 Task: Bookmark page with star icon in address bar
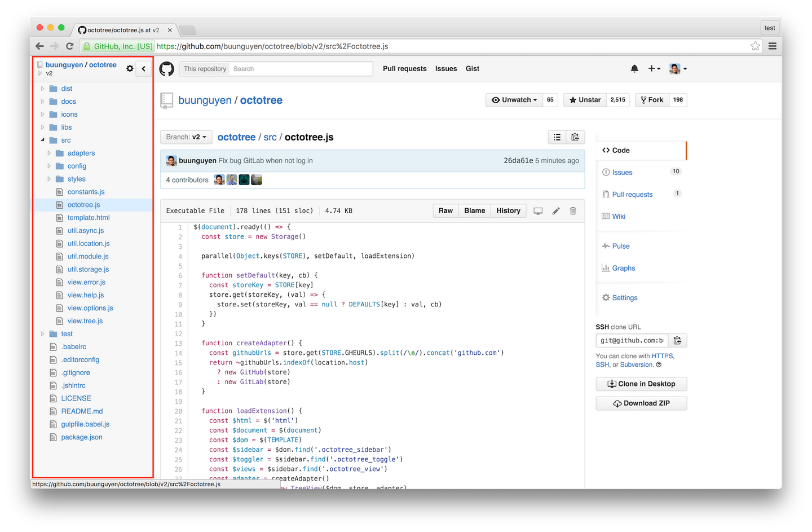(x=756, y=46)
